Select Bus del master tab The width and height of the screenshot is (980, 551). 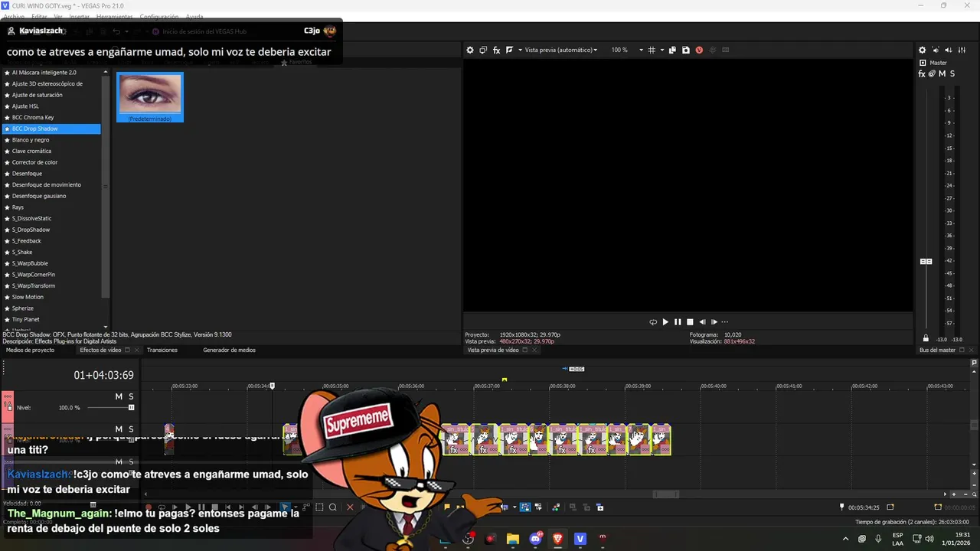pos(937,350)
